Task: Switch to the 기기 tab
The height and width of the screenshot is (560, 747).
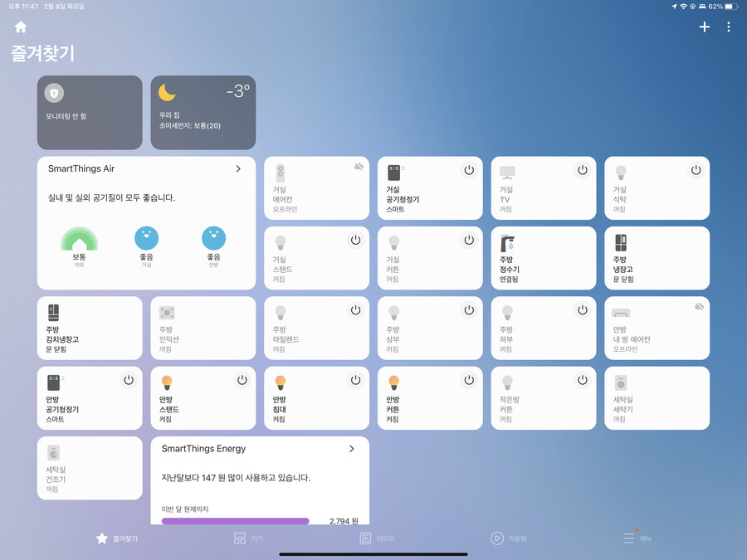Action: click(249, 538)
